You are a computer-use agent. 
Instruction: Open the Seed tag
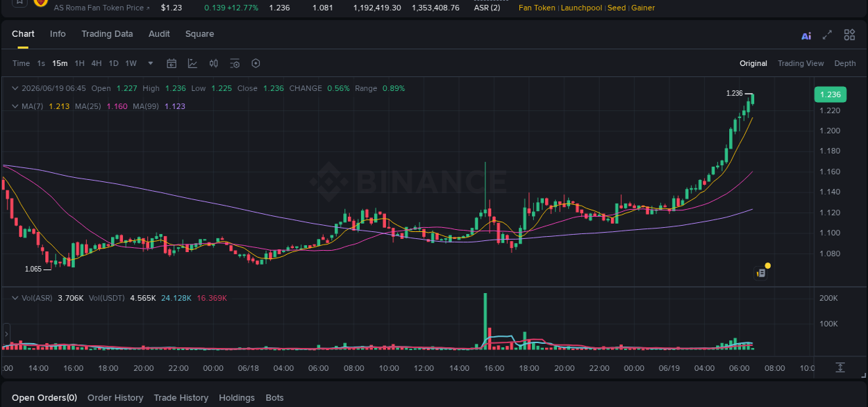coord(616,8)
